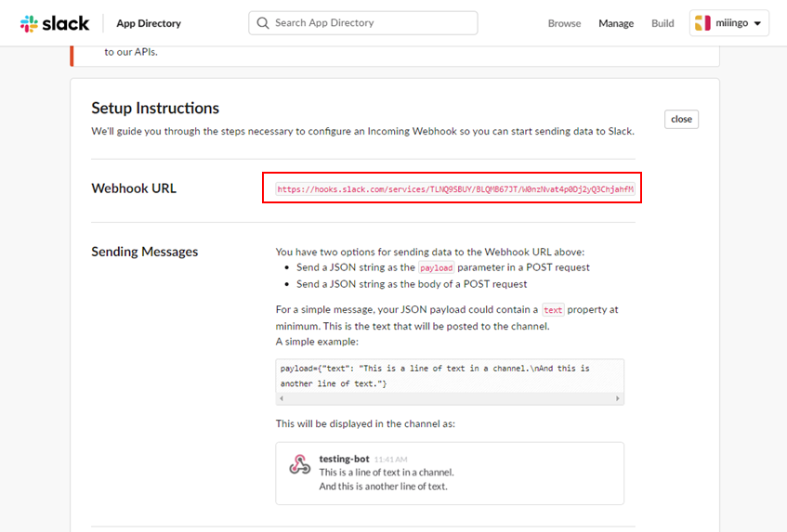Open the Build menu
The height and width of the screenshot is (532, 787).
coord(662,23)
